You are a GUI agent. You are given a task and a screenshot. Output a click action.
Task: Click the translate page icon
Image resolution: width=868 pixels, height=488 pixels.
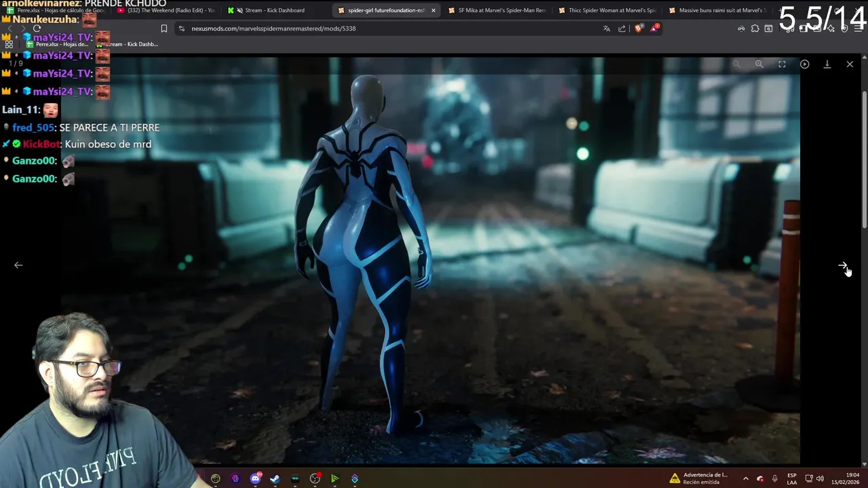coord(606,28)
